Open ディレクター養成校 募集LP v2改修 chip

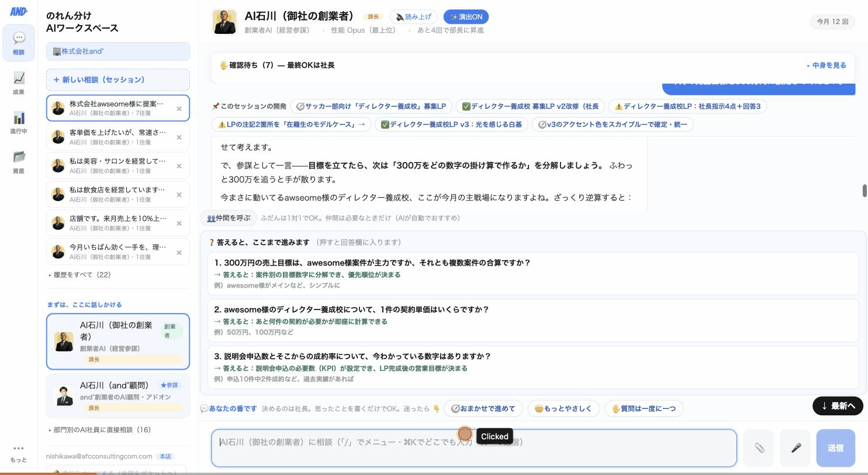point(530,106)
